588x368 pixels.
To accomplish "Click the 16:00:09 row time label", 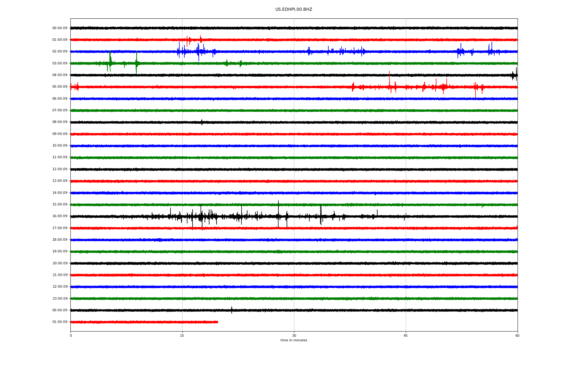I will pos(60,216).
